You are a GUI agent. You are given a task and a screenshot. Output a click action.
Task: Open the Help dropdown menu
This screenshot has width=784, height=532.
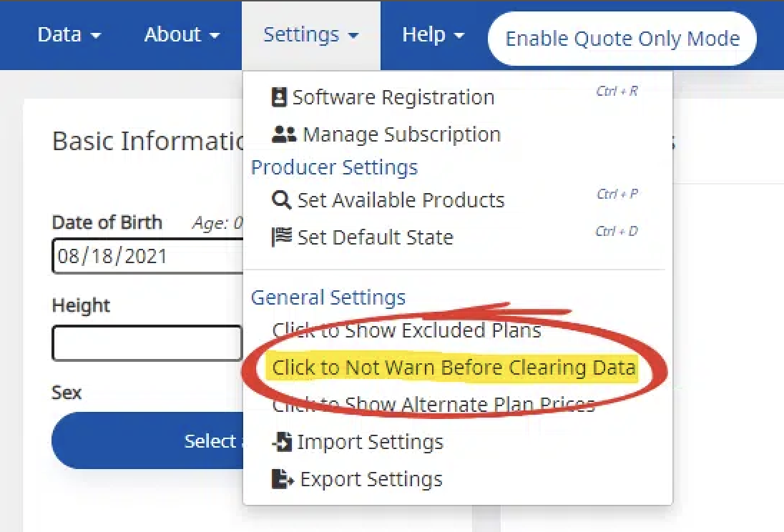point(433,35)
